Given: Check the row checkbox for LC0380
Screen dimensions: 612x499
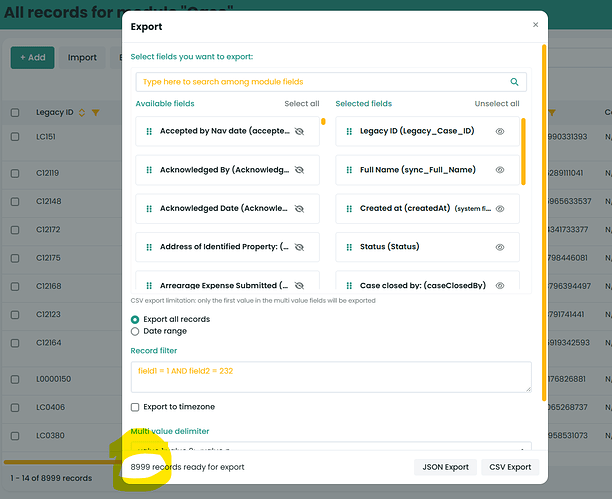Looking at the screenshot, I should (15, 436).
